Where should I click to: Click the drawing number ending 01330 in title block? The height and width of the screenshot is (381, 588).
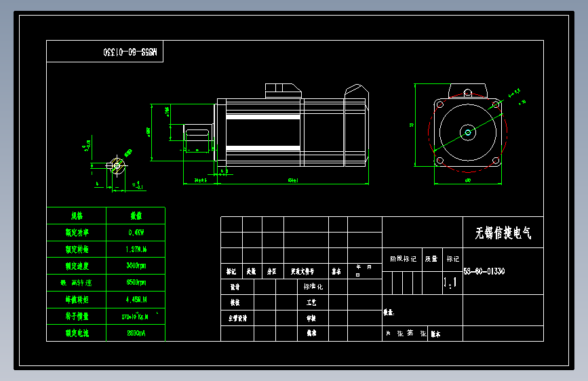(484, 271)
